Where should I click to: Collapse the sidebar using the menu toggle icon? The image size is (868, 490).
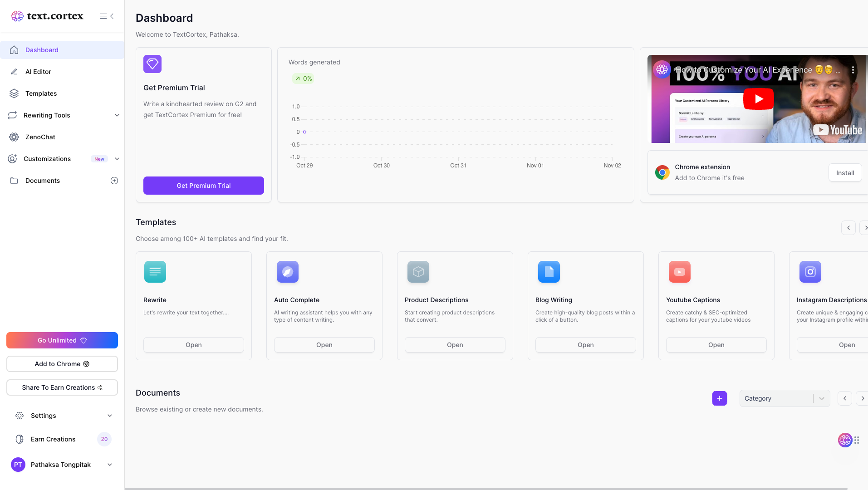[107, 16]
